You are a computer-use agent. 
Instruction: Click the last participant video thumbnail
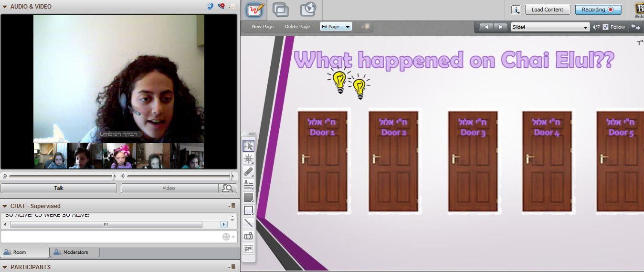tap(187, 156)
